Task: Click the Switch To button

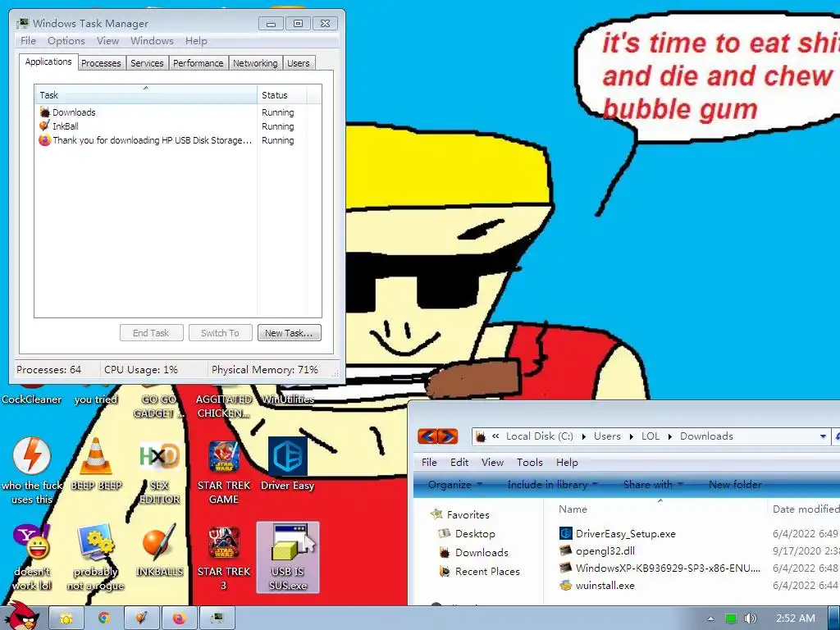Action: 220,333
